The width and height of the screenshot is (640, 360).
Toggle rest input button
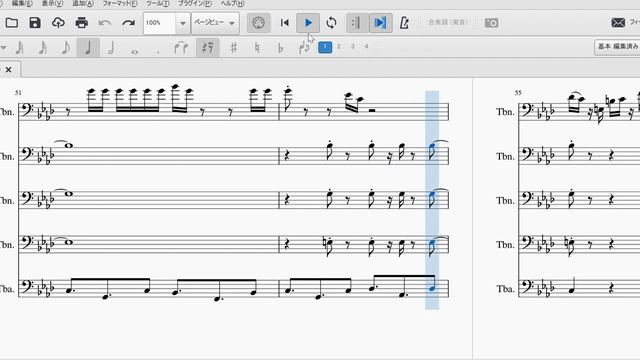coord(208,48)
